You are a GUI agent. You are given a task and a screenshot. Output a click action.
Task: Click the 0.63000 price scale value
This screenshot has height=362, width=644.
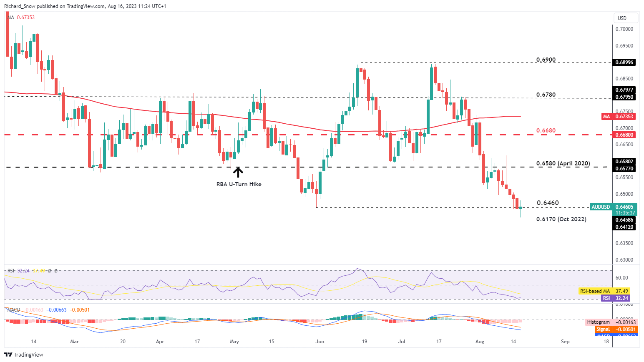point(624,260)
